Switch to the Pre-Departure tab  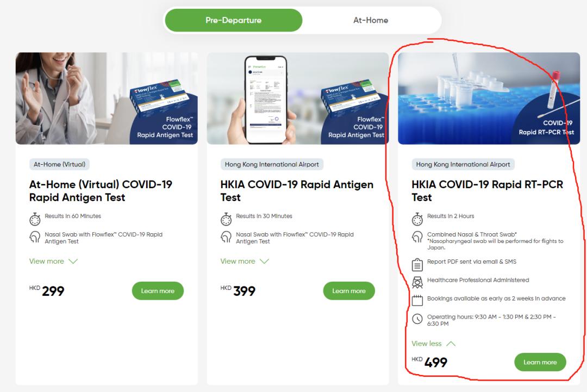(234, 20)
